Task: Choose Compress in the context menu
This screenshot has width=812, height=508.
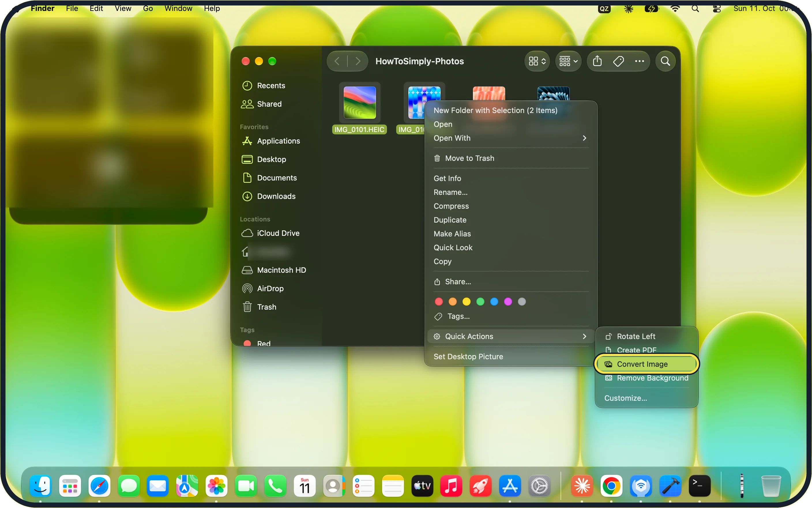Action: (x=451, y=206)
